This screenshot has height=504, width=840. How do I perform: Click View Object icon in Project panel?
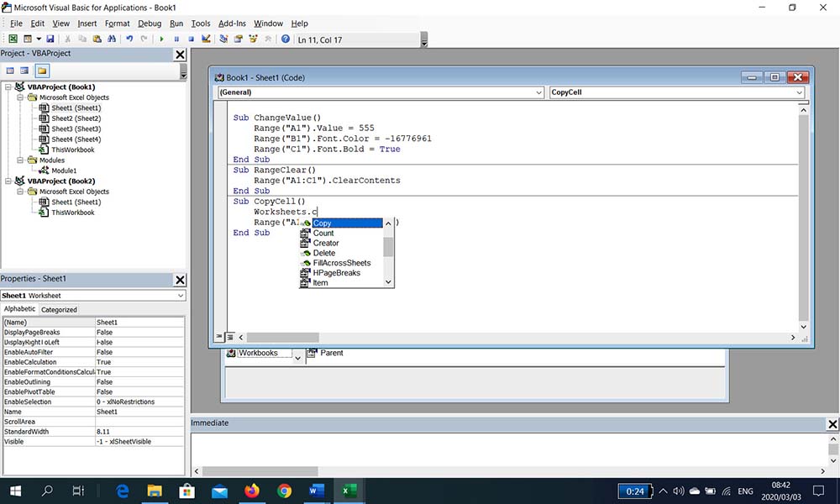tap(24, 71)
